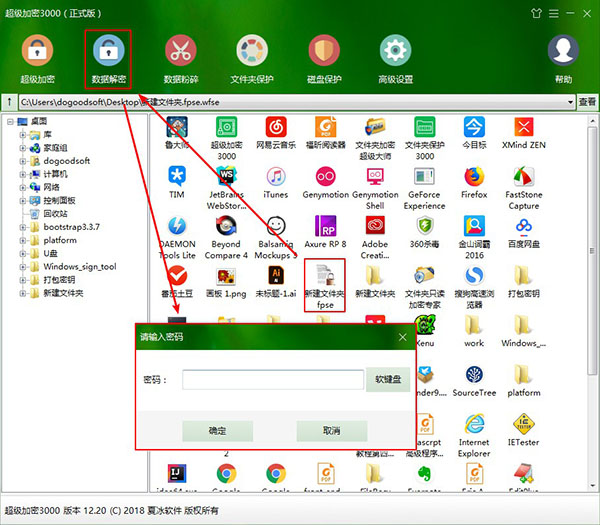
Task: Expand the bootstrap3.3.7 folder node
Action: (23, 227)
